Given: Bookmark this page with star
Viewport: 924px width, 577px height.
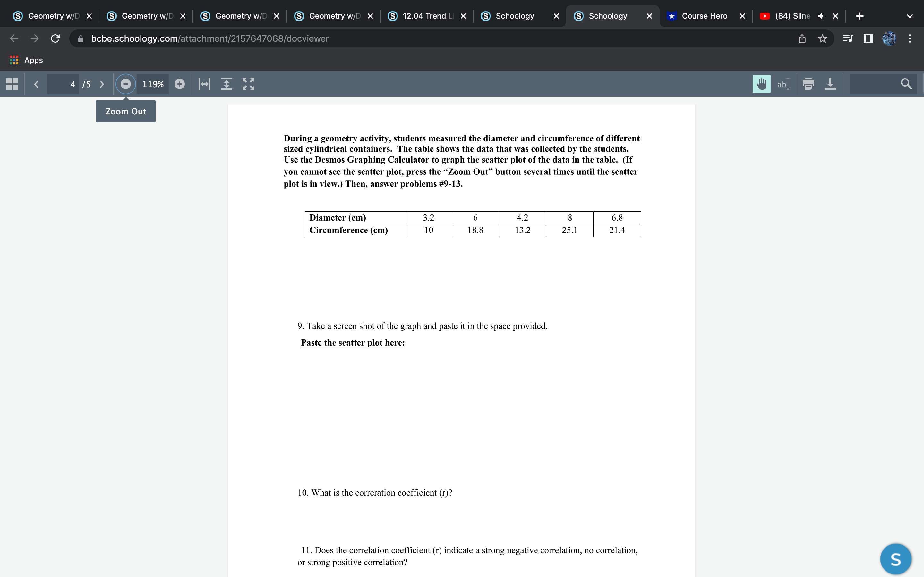Looking at the screenshot, I should 822,38.
